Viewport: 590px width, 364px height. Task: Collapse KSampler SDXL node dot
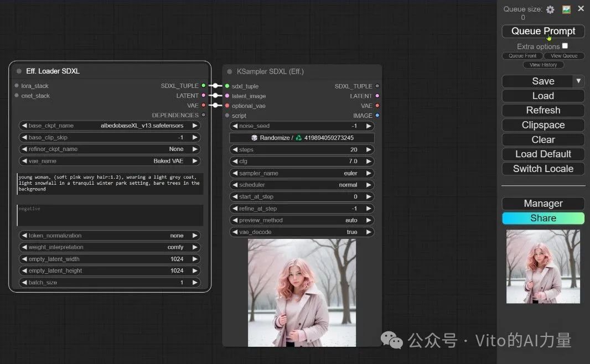pos(230,71)
